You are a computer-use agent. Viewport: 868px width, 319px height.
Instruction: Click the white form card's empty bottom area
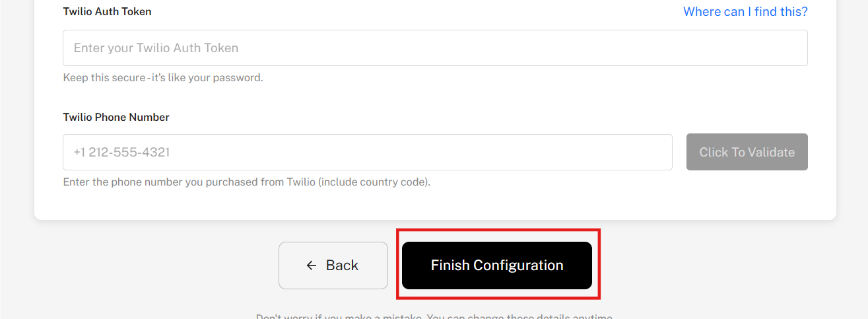coord(435,205)
